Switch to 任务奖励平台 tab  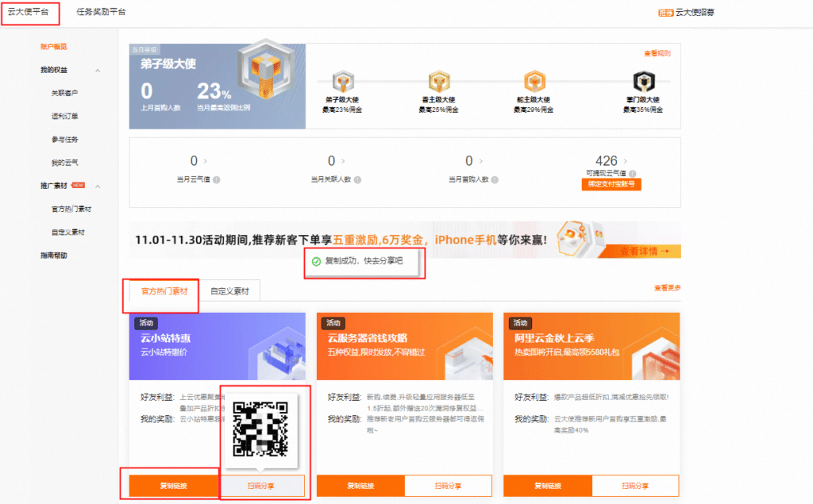pos(101,12)
